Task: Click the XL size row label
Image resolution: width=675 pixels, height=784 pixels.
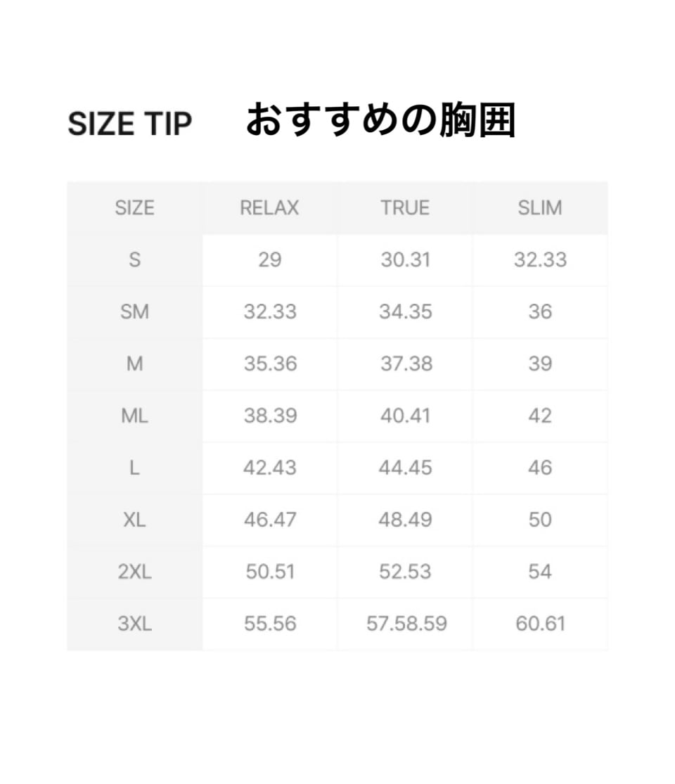Action: point(134,520)
